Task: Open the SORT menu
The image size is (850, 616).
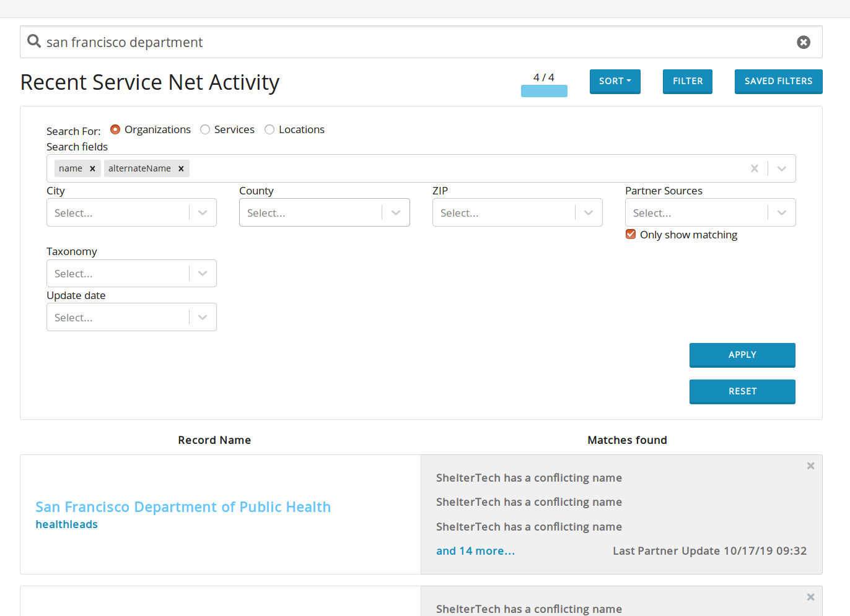Action: (x=615, y=81)
